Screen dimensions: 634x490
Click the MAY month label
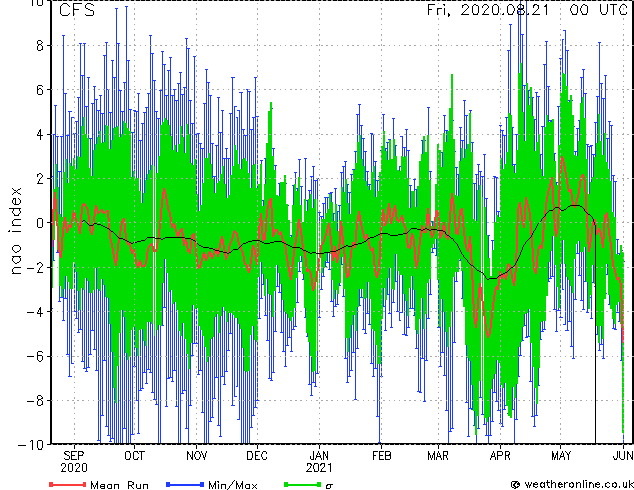pyautogui.click(x=561, y=456)
